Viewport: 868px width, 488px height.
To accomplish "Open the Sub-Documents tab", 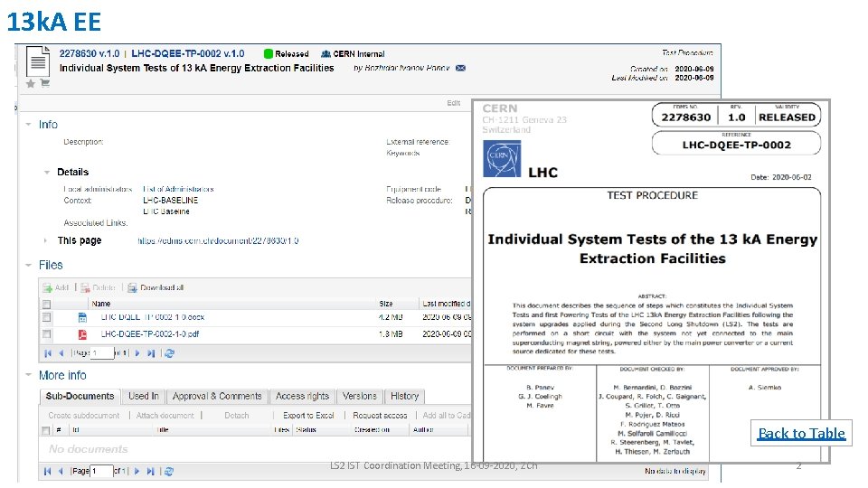I will pos(80,396).
